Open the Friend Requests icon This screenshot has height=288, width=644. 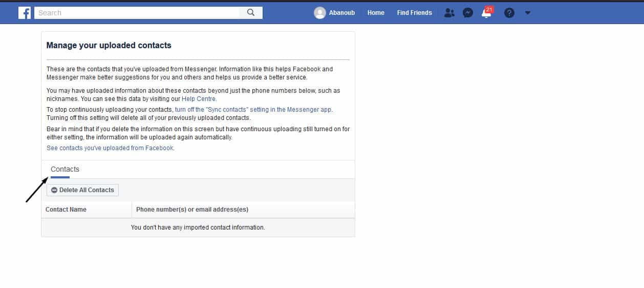tap(449, 13)
